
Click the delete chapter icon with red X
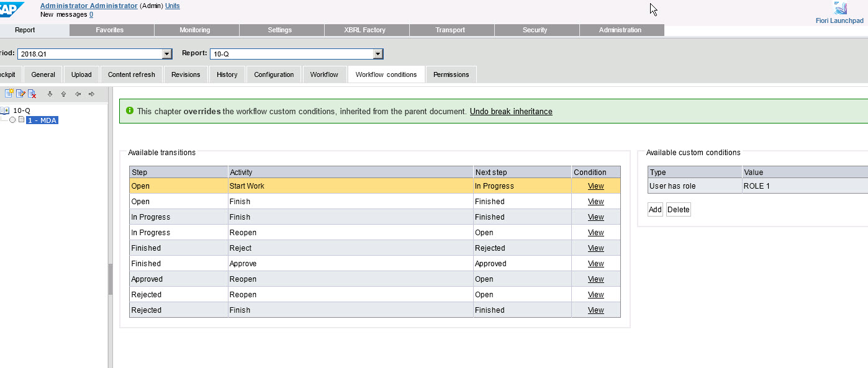32,94
